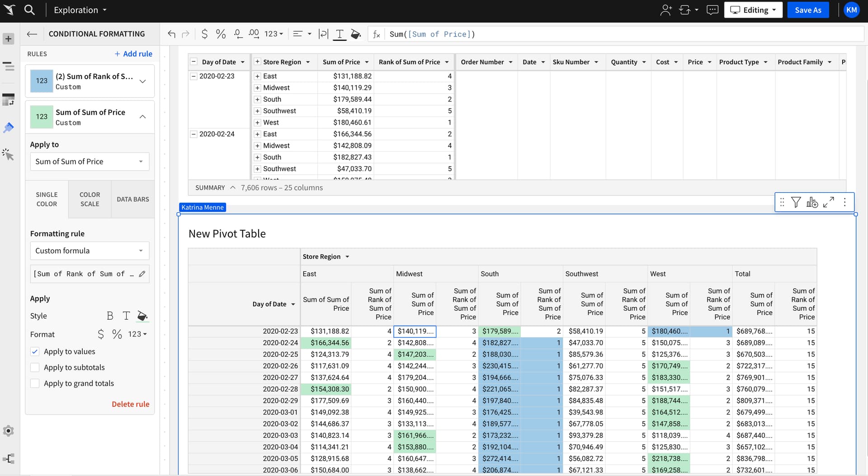Image resolution: width=868 pixels, height=476 pixels.
Task: Open the Apply to column dropdown
Action: pos(90,162)
